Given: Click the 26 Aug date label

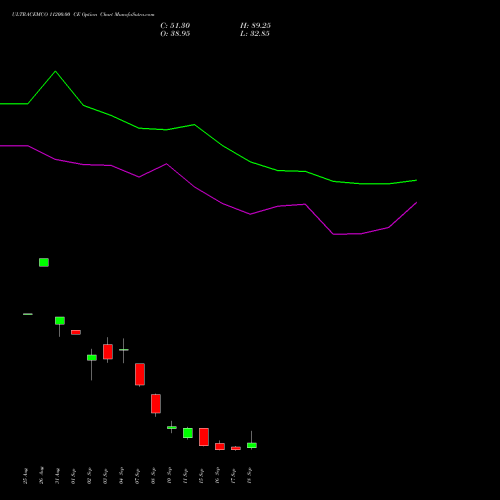Looking at the screenshot, I should click(x=42, y=476).
